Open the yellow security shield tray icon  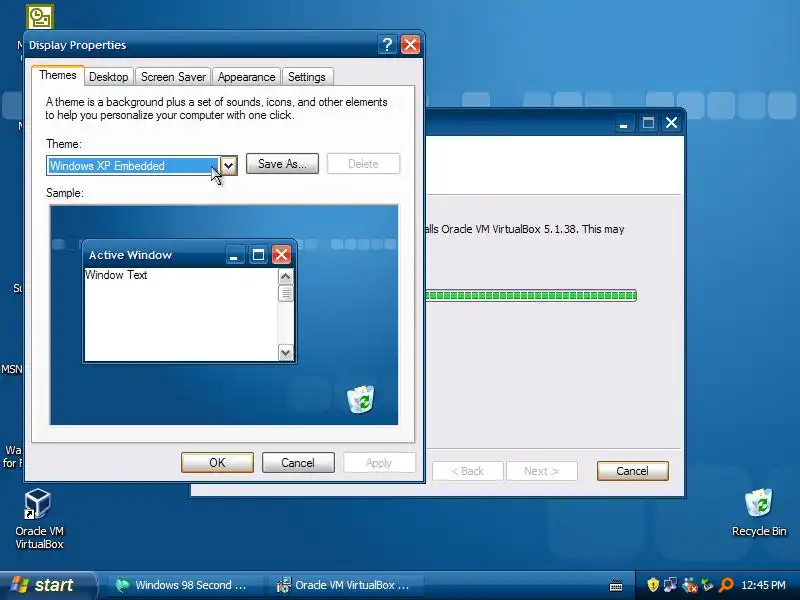point(653,585)
